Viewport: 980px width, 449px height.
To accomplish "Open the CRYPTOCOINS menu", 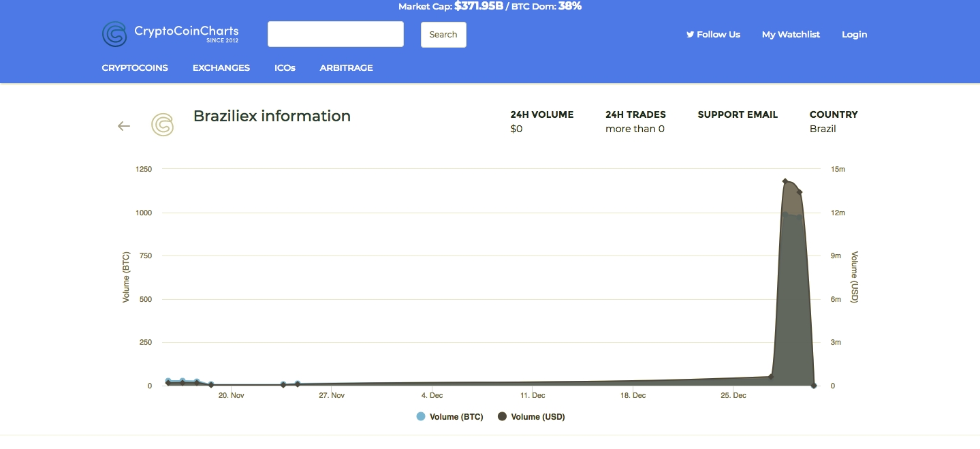I will (135, 67).
